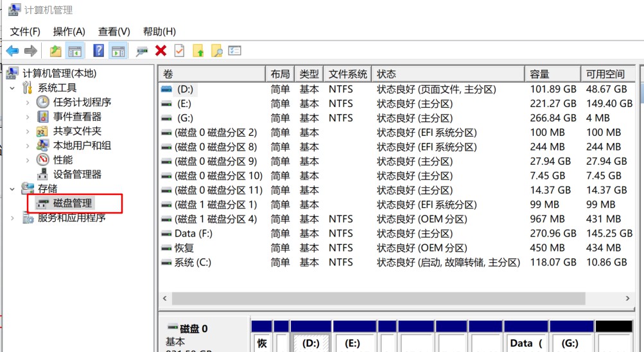Image resolution: width=644 pixels, height=352 pixels.
Task: Select the (磁盘 0 磁盘分区 10) row
Action: pos(397,176)
